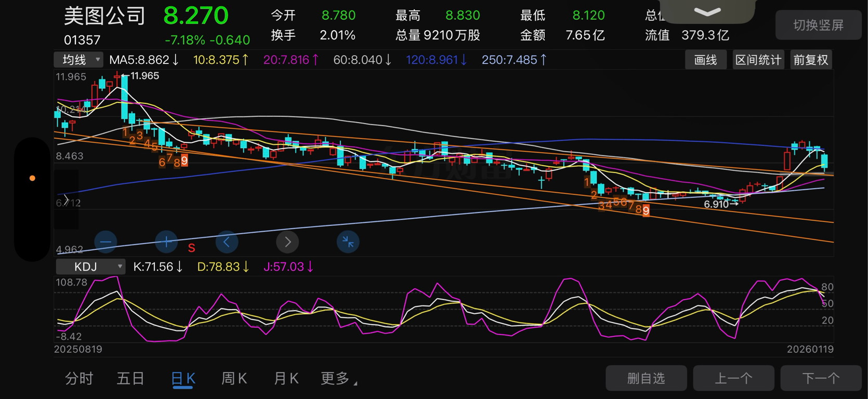Go to next stock with 下一个
The height and width of the screenshot is (399, 868).
coord(821,378)
